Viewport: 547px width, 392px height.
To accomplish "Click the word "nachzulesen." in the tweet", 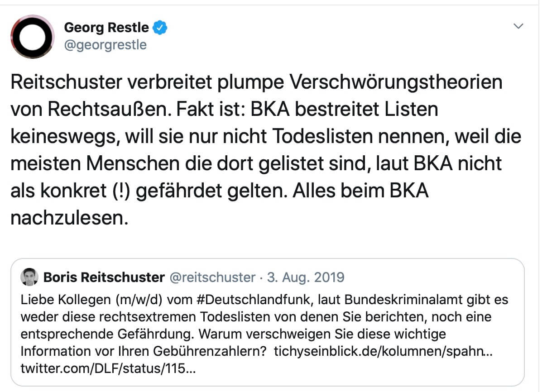I will point(67,218).
